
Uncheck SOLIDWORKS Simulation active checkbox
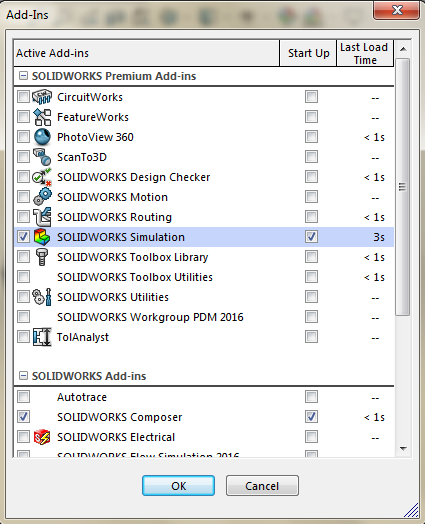(23, 237)
